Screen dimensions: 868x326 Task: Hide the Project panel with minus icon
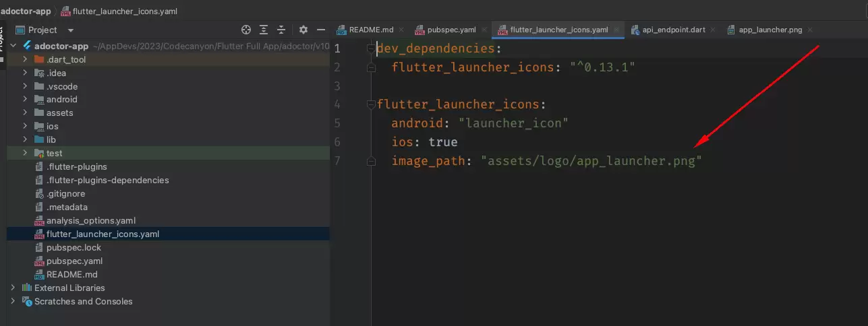pyautogui.click(x=321, y=30)
